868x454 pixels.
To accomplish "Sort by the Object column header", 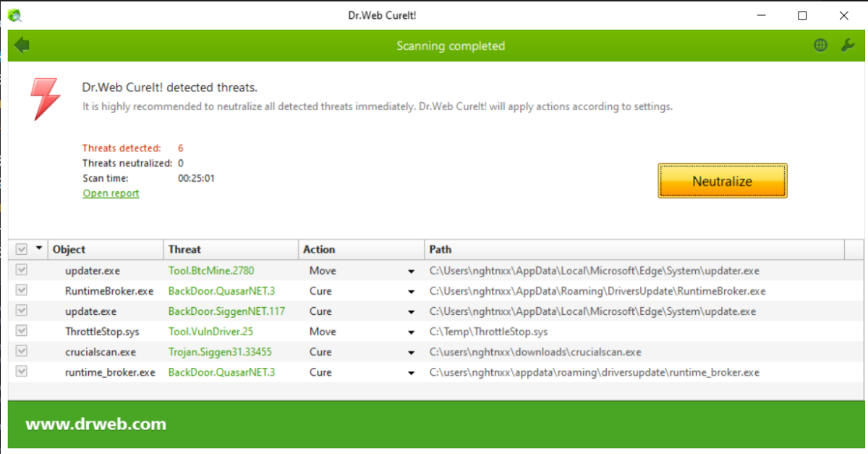I will click(x=106, y=249).
